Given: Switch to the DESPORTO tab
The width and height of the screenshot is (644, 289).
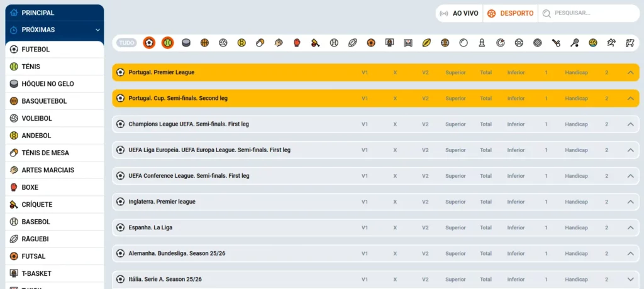Looking at the screenshot, I should tap(511, 14).
